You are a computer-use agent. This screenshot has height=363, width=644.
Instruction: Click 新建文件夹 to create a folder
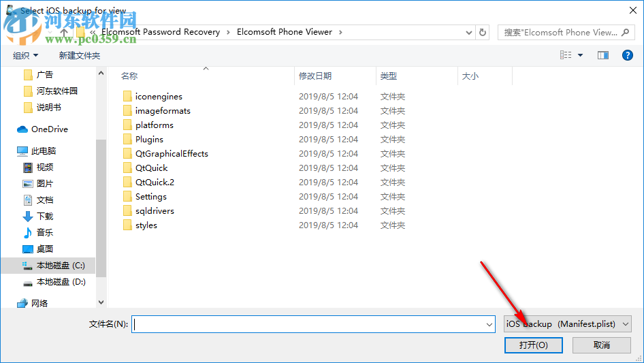tap(79, 55)
